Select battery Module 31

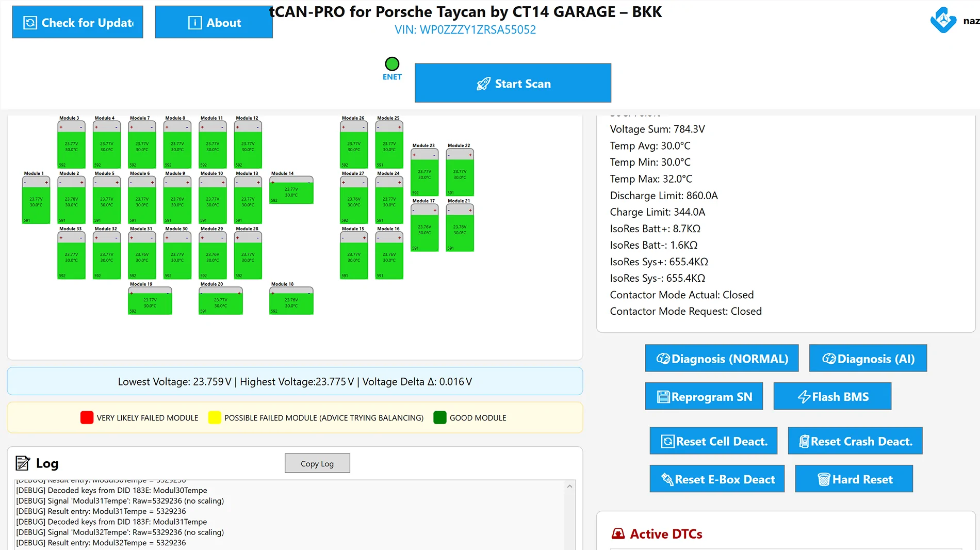click(x=142, y=255)
